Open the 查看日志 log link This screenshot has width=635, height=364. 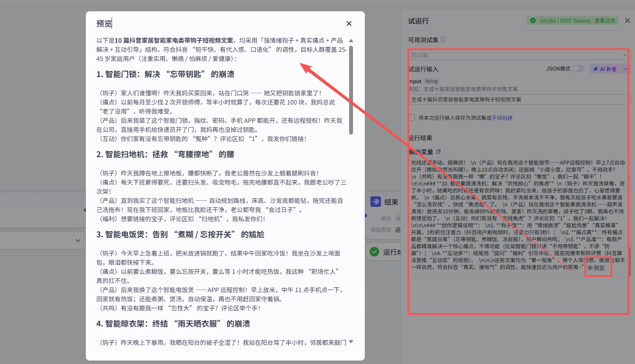tap(605, 20)
